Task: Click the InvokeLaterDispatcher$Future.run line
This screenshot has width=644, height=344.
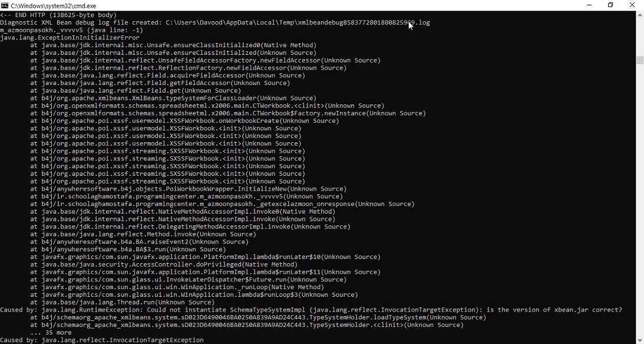Action: 188,280
